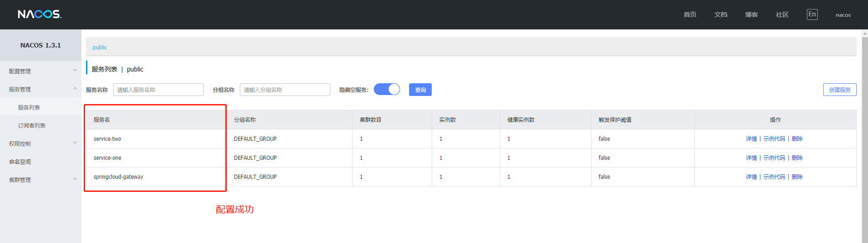Viewport: 868px width, 243px height.
Task: Open the 集群管理 sidebar menu
Action: click(x=41, y=180)
